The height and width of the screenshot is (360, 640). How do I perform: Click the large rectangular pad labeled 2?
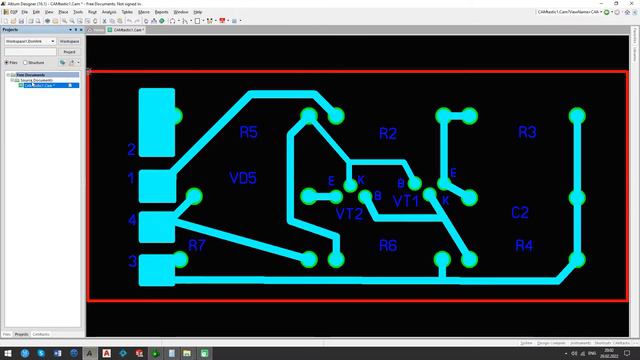pyautogui.click(x=157, y=122)
